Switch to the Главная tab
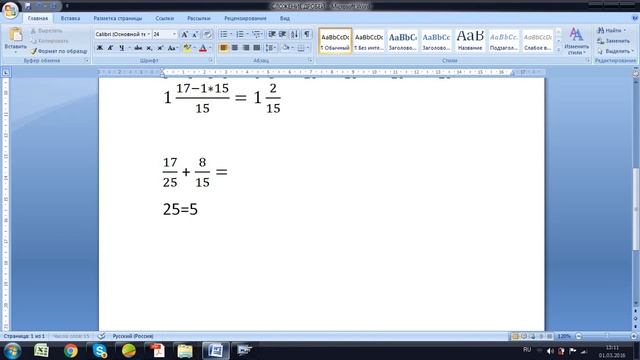The width and height of the screenshot is (640, 360). [38, 18]
